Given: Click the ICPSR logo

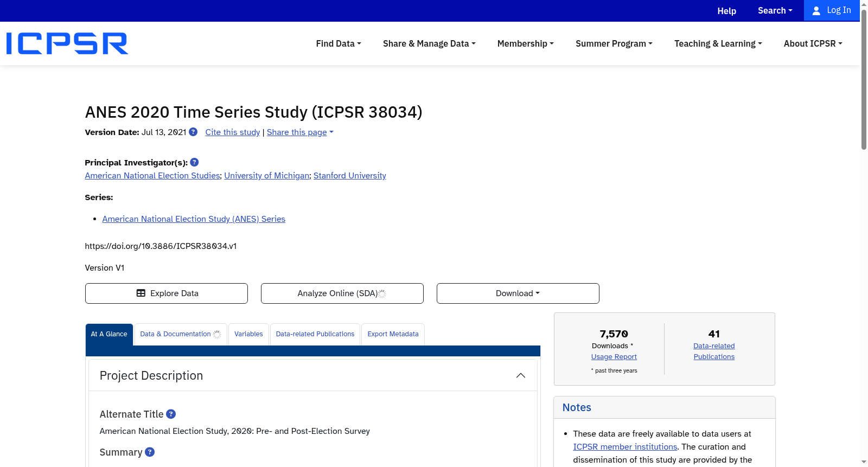Looking at the screenshot, I should (67, 43).
